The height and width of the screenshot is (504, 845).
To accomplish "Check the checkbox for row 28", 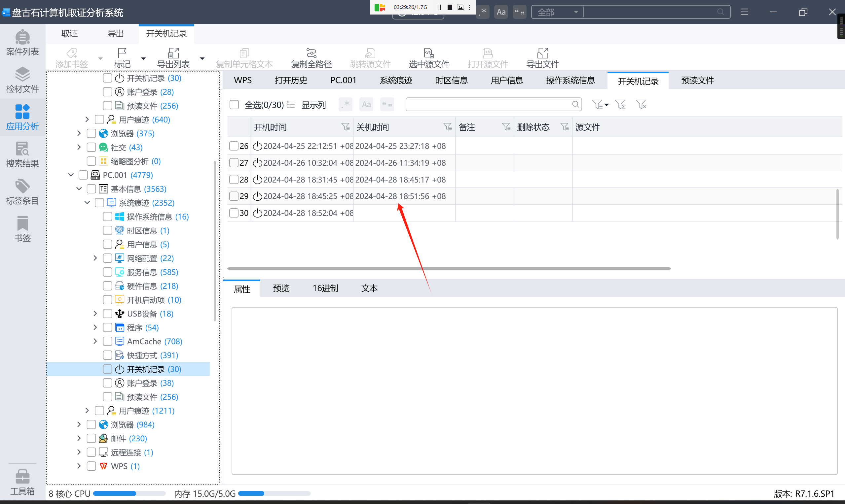I will click(x=234, y=179).
